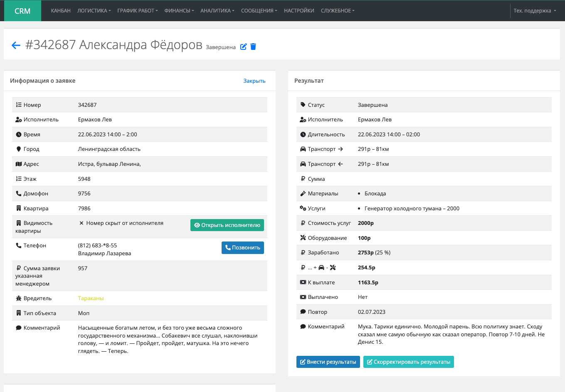Click the bug icon next to Вредитель
Screen dimensions: 565x392
[x=18, y=298]
